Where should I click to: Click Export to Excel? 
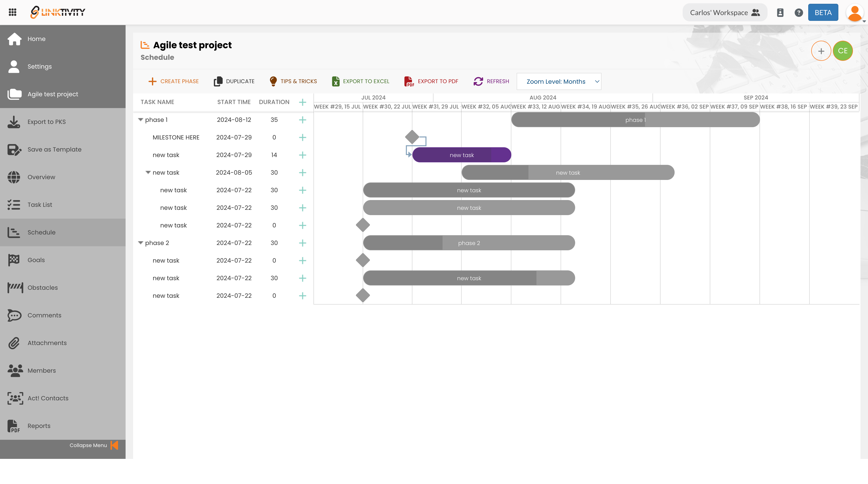point(361,81)
